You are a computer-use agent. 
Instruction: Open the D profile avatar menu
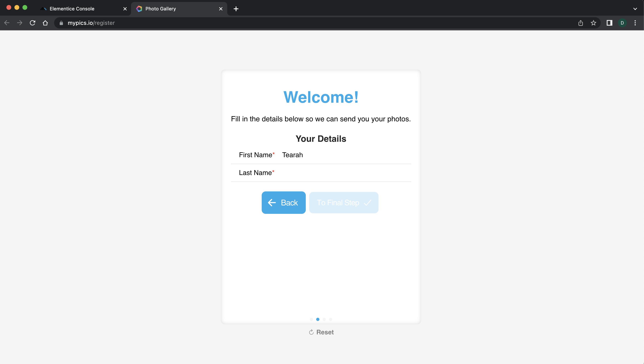622,23
